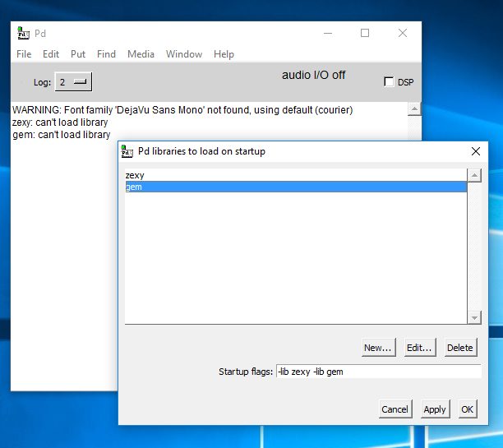
Task: Select zexy in the libraries list
Action: (x=296, y=175)
